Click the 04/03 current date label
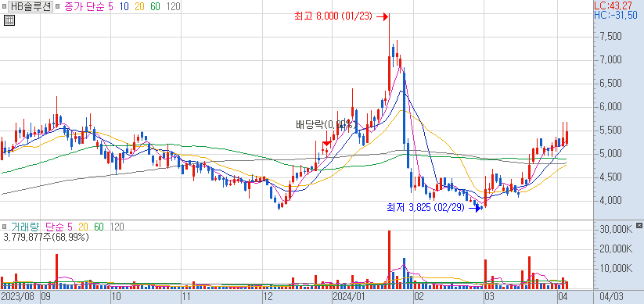 [x=612, y=297]
